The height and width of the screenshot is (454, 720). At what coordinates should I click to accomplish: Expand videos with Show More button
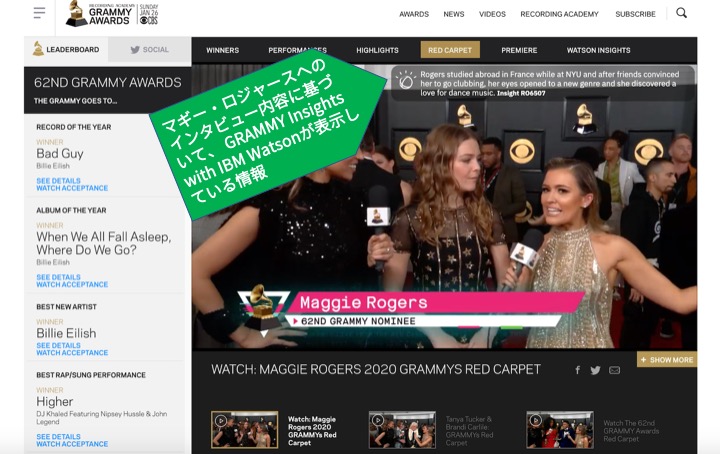(667, 359)
